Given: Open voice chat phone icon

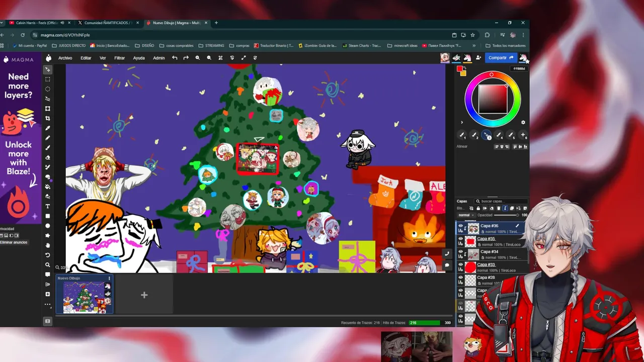Looking at the screenshot, I should point(447,254).
